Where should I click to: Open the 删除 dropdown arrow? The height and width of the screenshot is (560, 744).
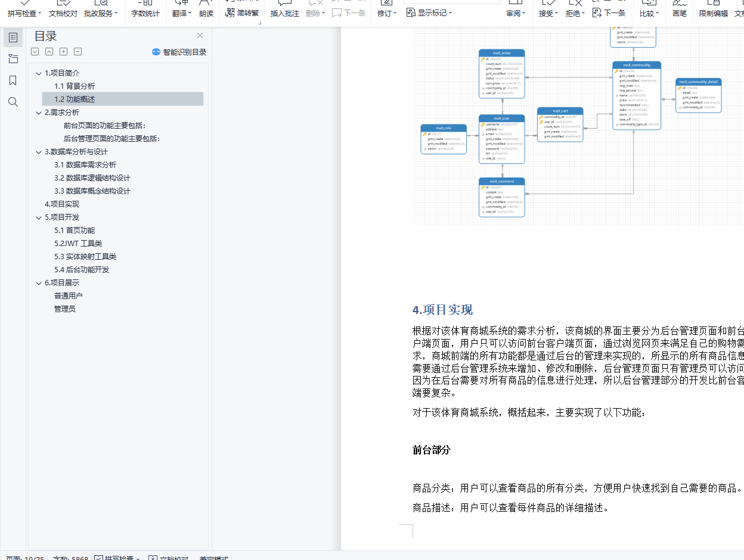click(x=324, y=13)
